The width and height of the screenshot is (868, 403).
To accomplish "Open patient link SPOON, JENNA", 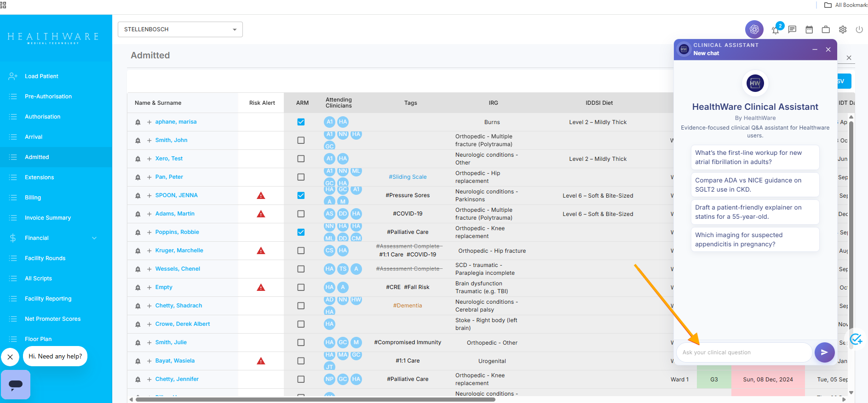I will (x=176, y=195).
